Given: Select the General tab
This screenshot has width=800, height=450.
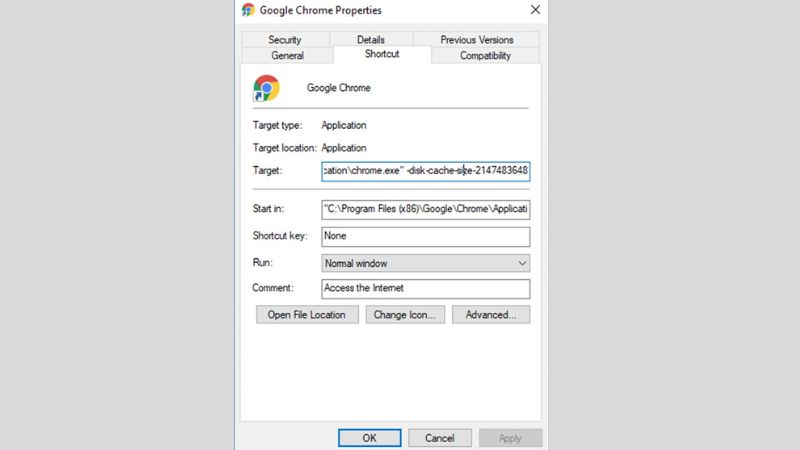Looking at the screenshot, I should [x=287, y=56].
